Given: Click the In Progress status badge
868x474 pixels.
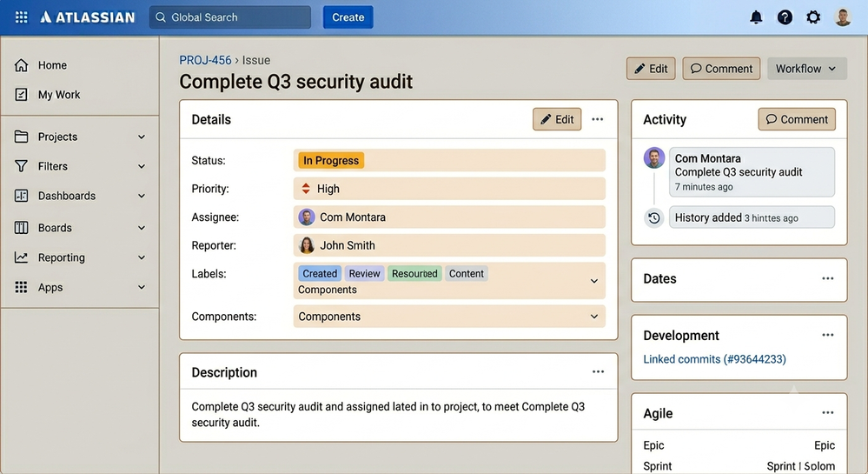Looking at the screenshot, I should [331, 160].
